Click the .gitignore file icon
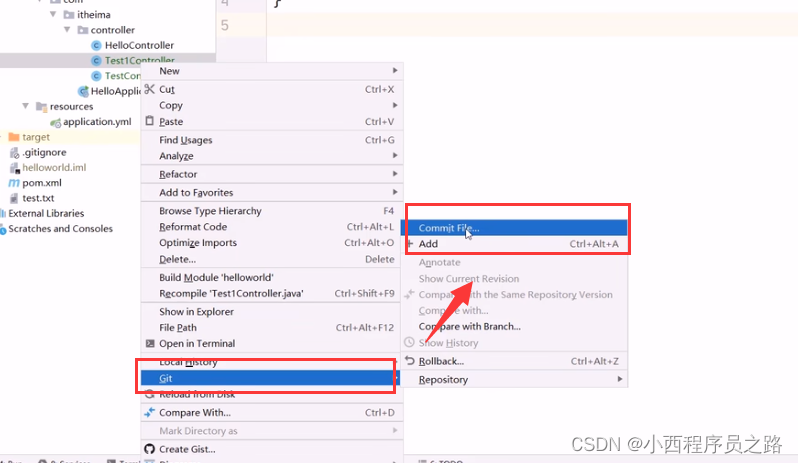The width and height of the screenshot is (798, 463). (x=14, y=152)
